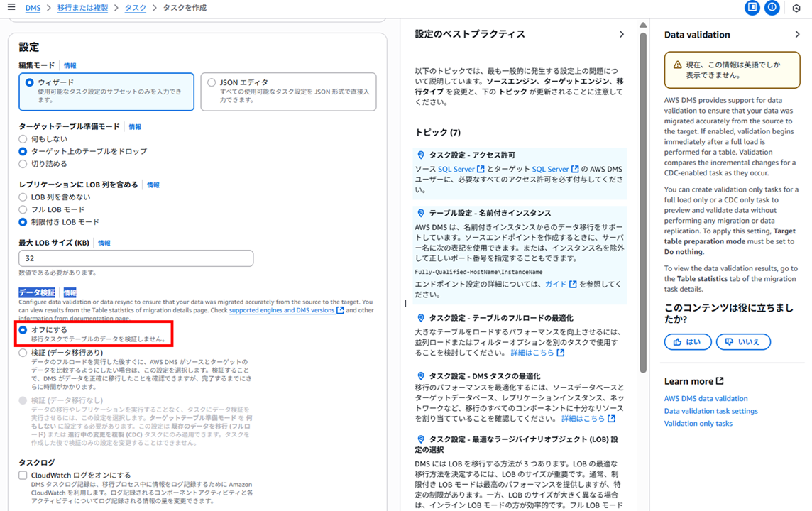Image resolution: width=812 pixels, height=511 pixels.
Task: Click pin icon for テーブルのフルロードの最適化 topic
Action: pyautogui.click(x=421, y=318)
